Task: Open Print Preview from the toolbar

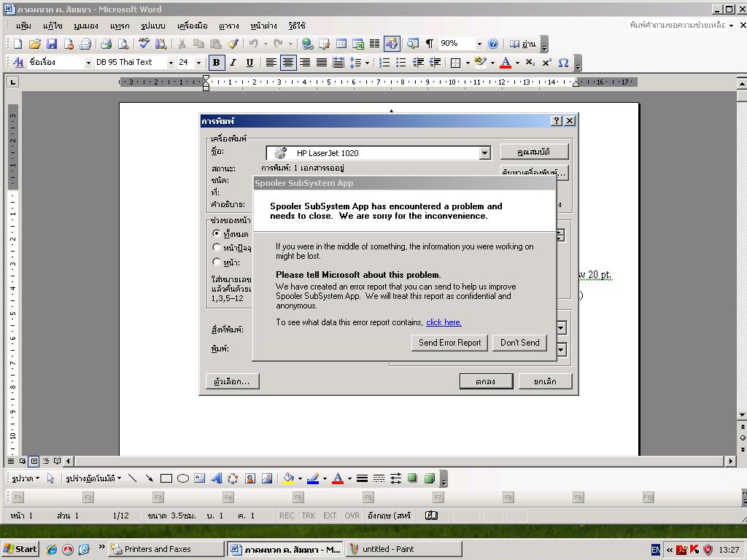Action: (123, 44)
